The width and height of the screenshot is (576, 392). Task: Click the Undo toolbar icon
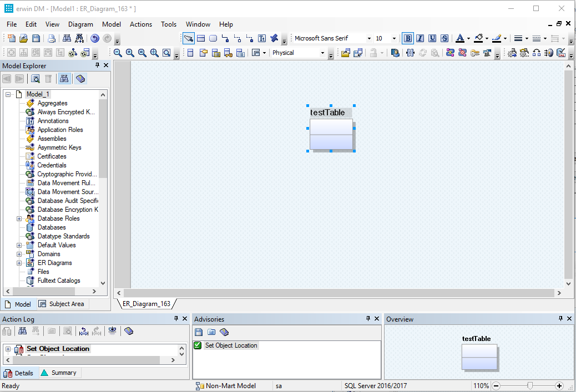[95, 38]
